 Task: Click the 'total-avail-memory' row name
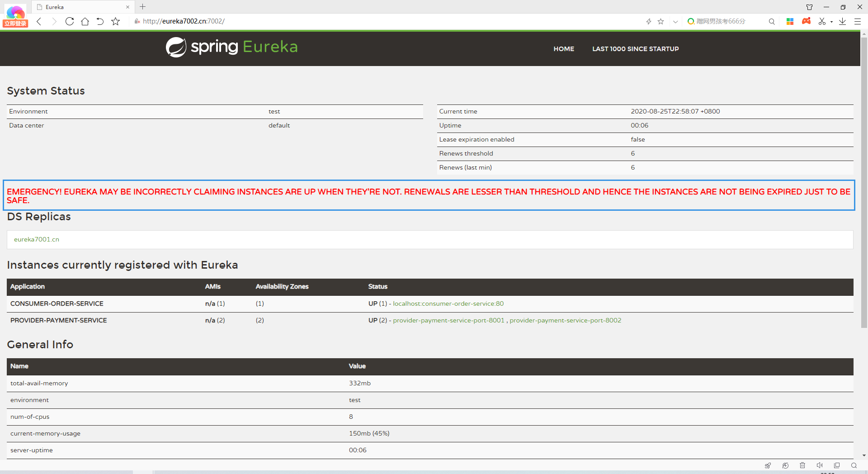point(39,384)
